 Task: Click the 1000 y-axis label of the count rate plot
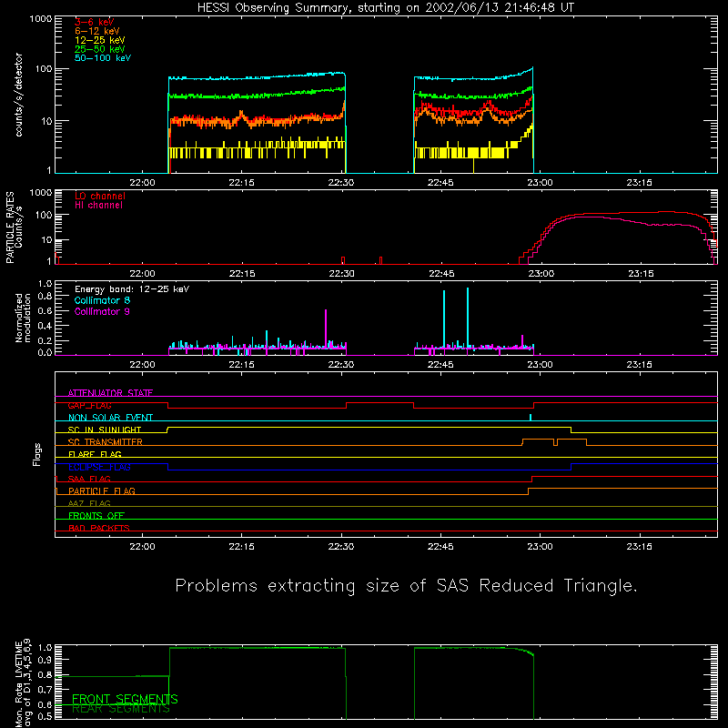point(41,19)
